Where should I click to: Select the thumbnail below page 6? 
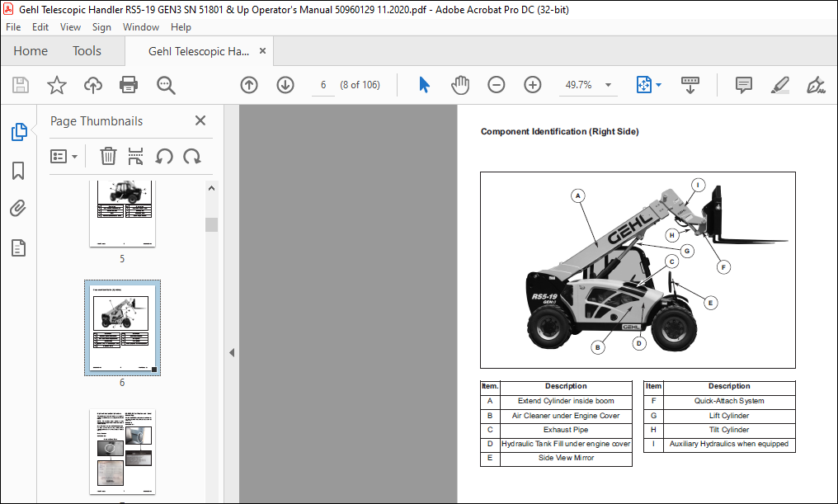[x=122, y=452]
